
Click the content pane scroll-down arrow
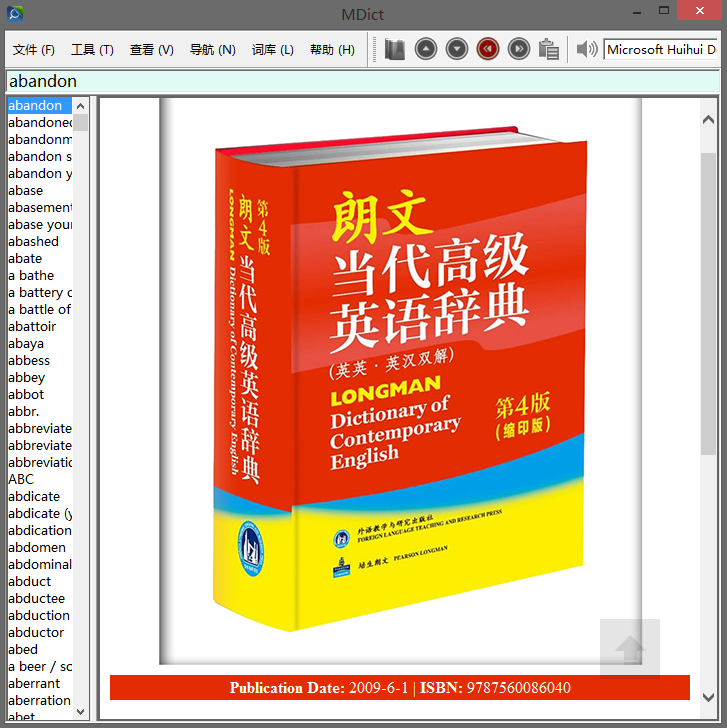coord(708,697)
